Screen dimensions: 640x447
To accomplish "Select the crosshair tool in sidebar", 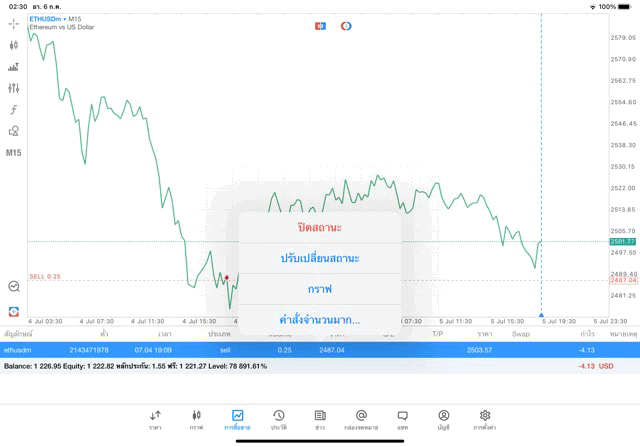I will (14, 23).
